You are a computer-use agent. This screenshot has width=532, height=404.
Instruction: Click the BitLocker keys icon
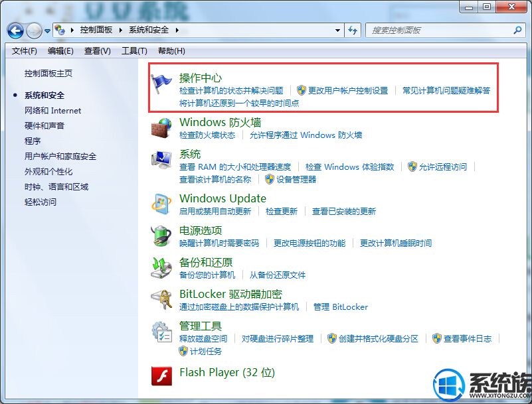click(x=161, y=299)
